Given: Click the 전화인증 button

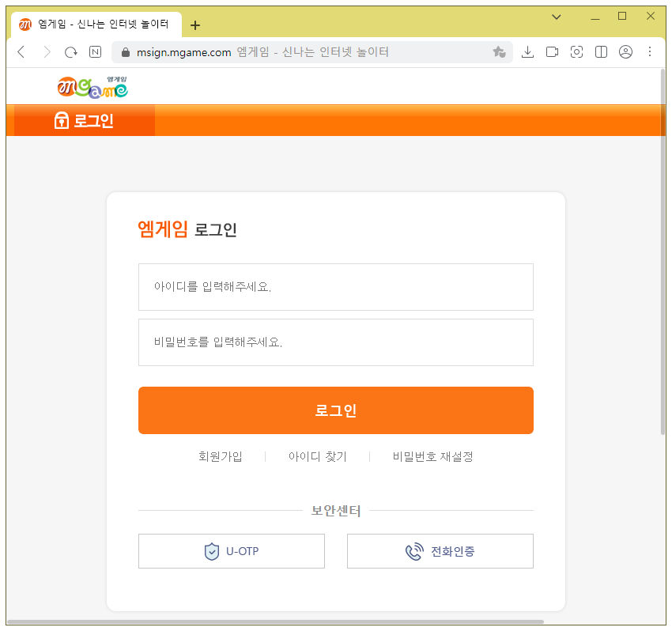Looking at the screenshot, I should pyautogui.click(x=440, y=551).
